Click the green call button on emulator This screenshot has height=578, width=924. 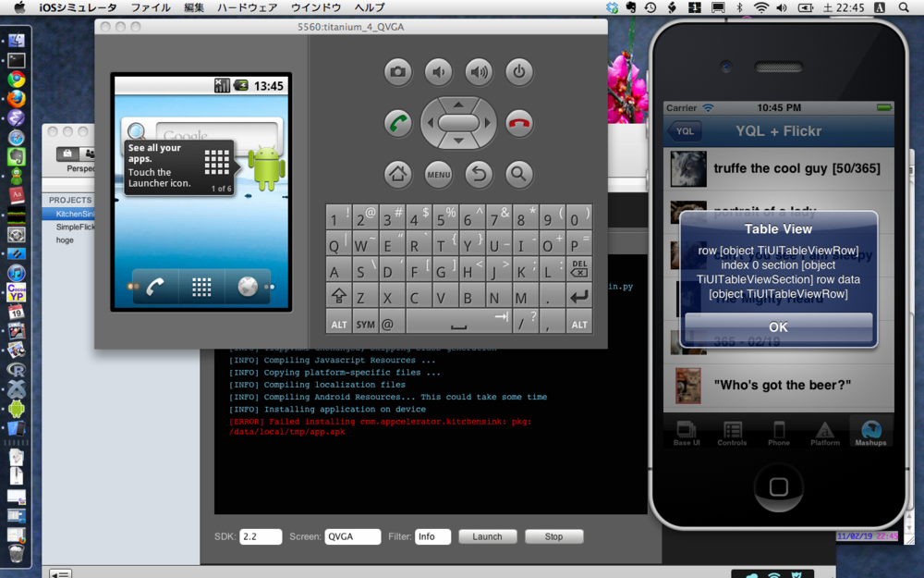coord(398,123)
